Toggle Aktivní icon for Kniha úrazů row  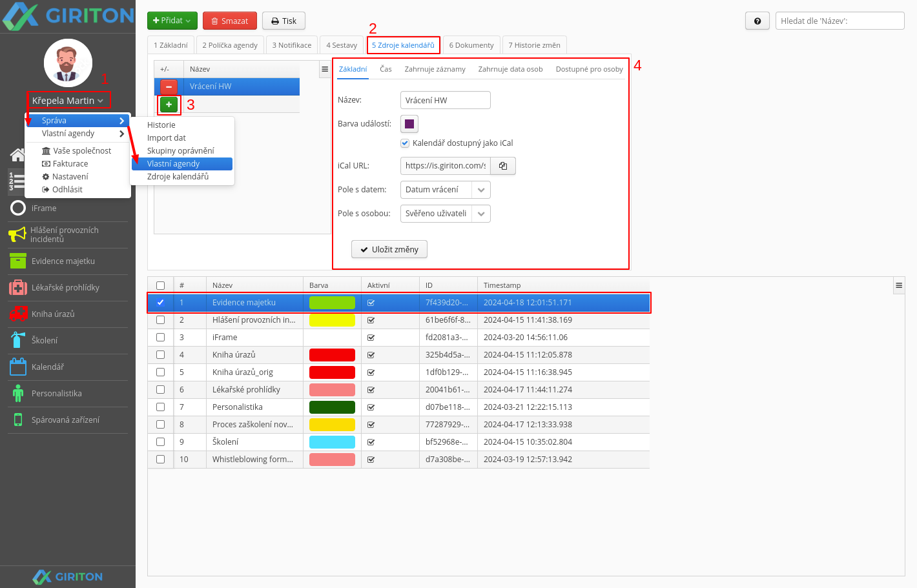(371, 355)
